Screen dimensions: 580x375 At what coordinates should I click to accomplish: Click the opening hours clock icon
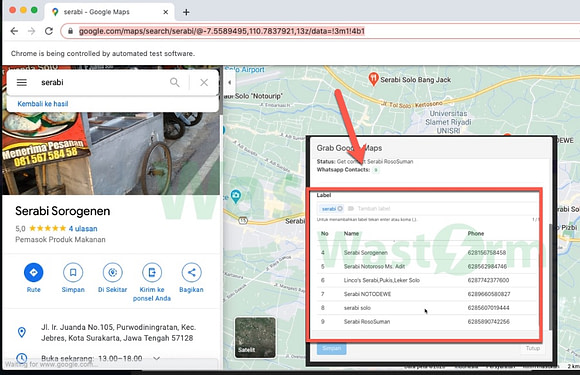(x=22, y=358)
